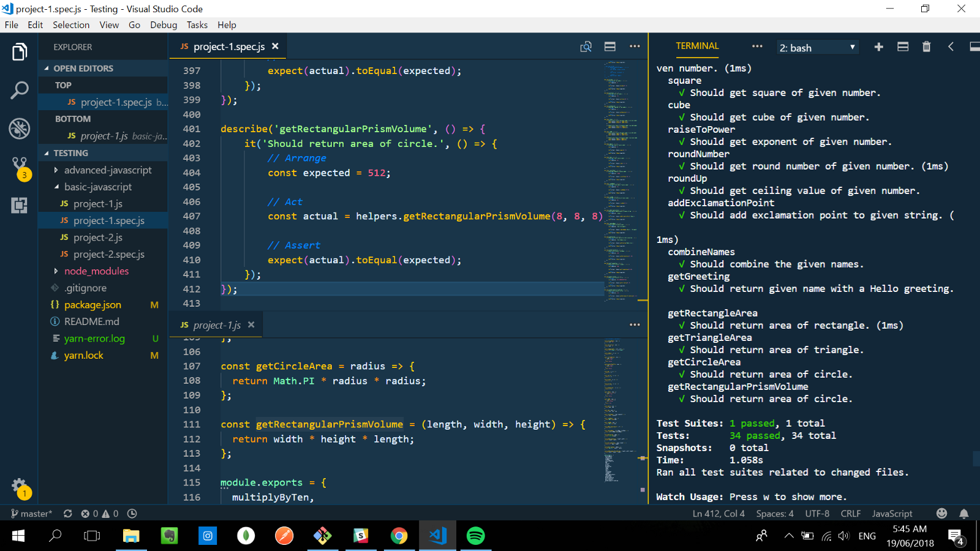This screenshot has height=551, width=980.
Task: Switch to the project-1.js editor tab
Action: pos(217,325)
